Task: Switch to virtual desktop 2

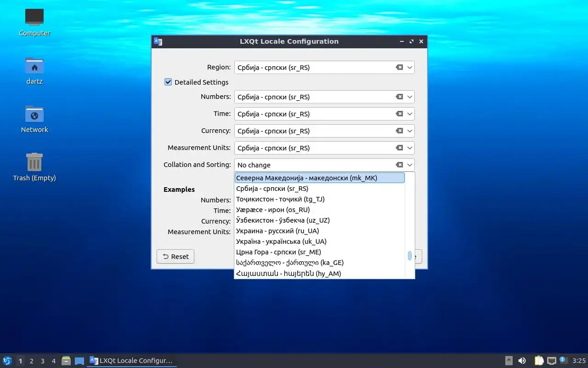Action: click(31, 361)
